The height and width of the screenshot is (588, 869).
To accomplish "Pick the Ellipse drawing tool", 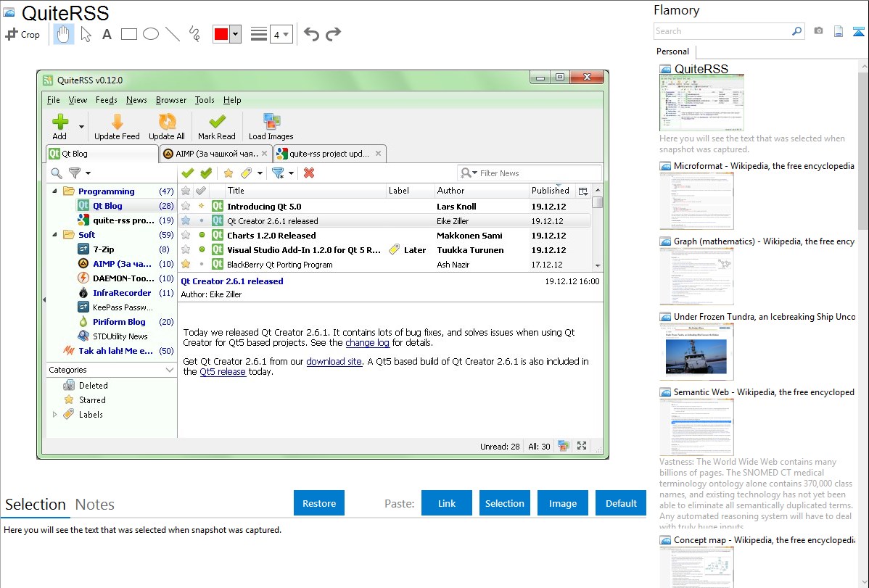I will pos(150,34).
